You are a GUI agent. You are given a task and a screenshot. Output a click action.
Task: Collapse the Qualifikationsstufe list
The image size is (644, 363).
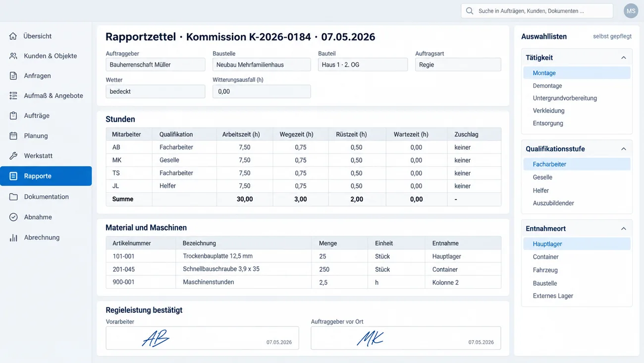(x=623, y=149)
